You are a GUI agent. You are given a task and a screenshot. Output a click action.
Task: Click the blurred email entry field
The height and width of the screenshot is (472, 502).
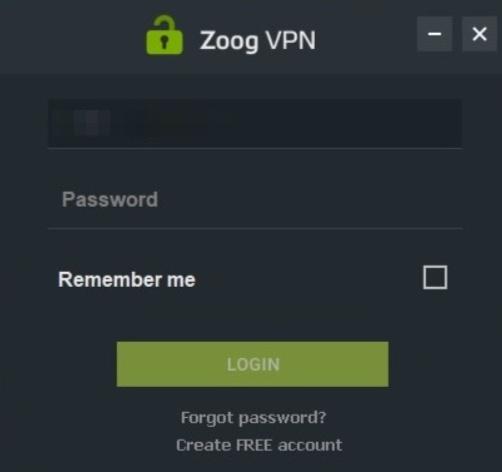coord(255,123)
